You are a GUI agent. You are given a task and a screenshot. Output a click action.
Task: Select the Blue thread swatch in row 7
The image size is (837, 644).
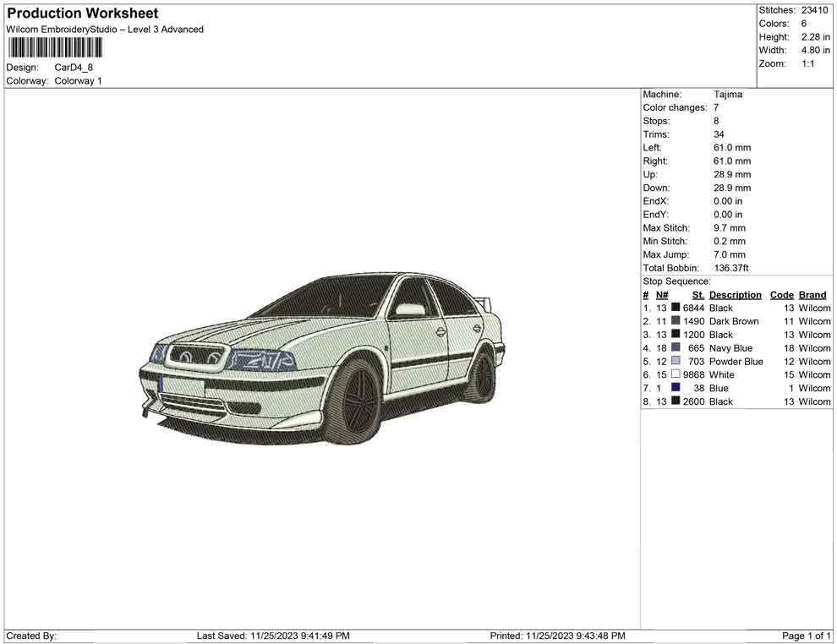(676, 388)
